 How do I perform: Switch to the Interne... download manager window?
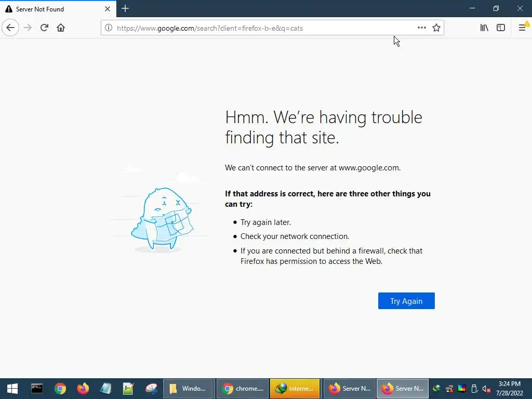coord(295,389)
